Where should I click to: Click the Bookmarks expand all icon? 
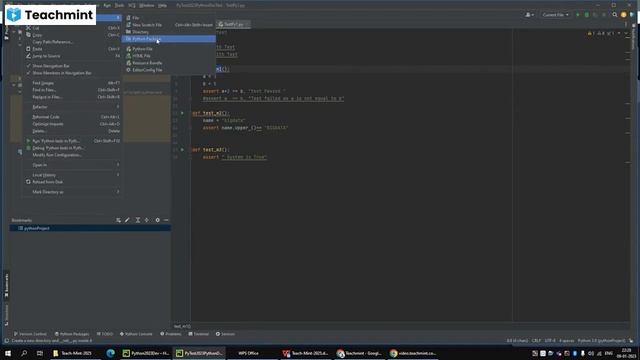tap(138, 220)
